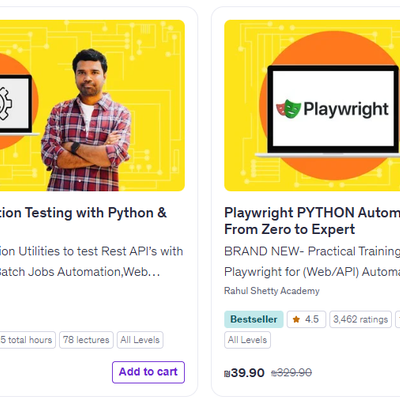Click the Playwright masks logo icon
The height and width of the screenshot is (400, 400).
pos(288,109)
